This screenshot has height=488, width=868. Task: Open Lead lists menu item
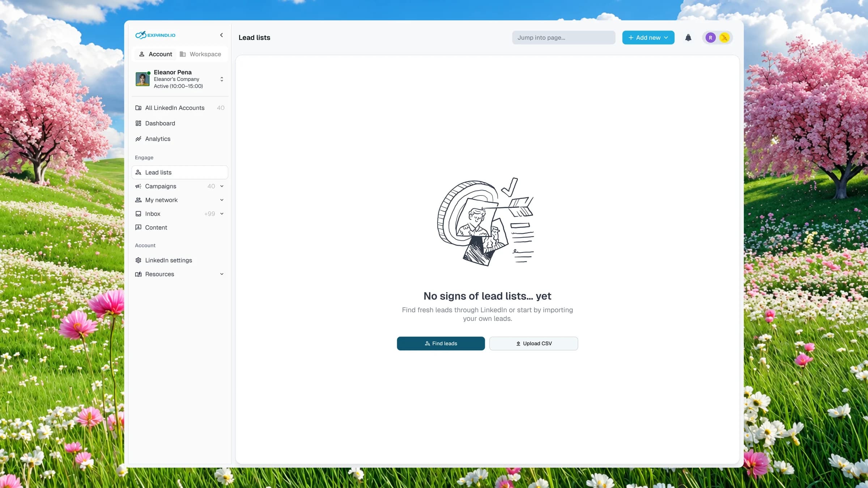point(180,172)
